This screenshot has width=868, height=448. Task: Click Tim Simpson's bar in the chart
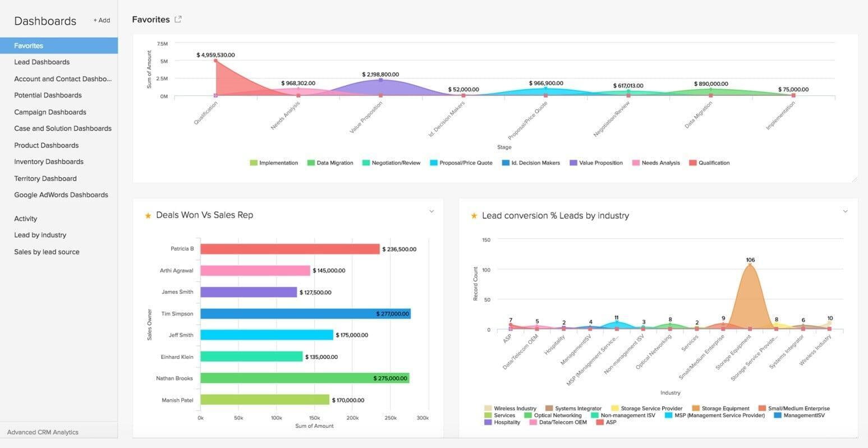tap(306, 313)
